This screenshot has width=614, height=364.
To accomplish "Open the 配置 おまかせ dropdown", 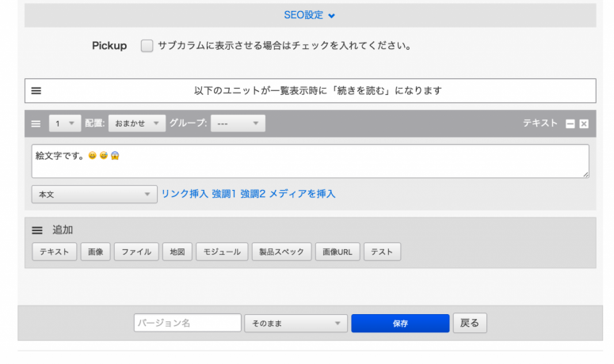I will point(136,123).
